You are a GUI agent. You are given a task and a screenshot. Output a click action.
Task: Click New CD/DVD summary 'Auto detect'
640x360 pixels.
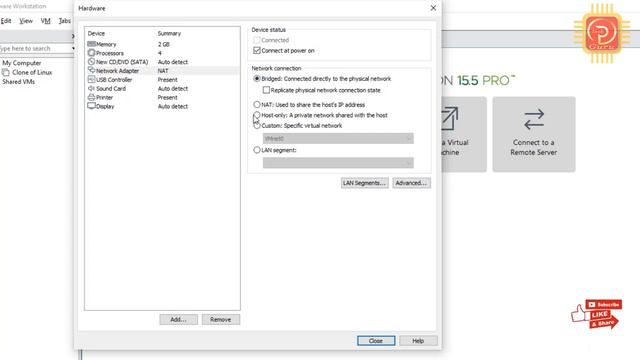pos(173,62)
